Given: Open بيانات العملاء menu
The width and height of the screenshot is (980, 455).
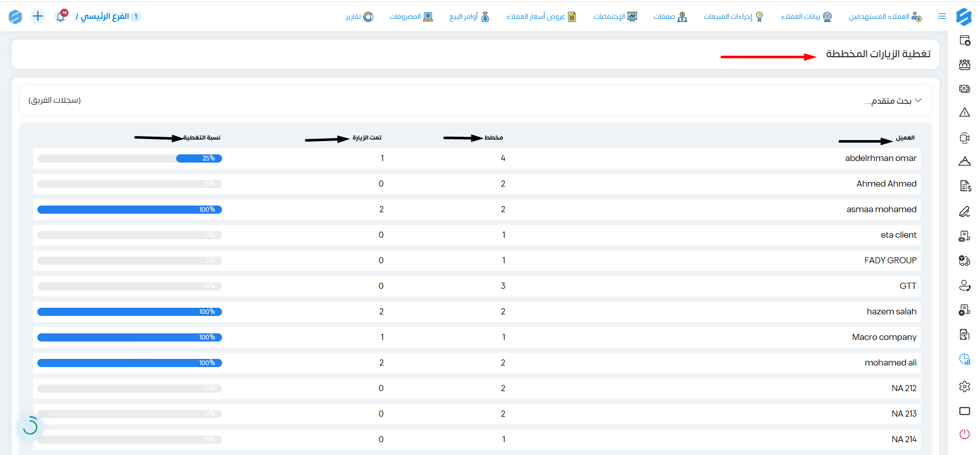Looking at the screenshot, I should click(x=806, y=16).
